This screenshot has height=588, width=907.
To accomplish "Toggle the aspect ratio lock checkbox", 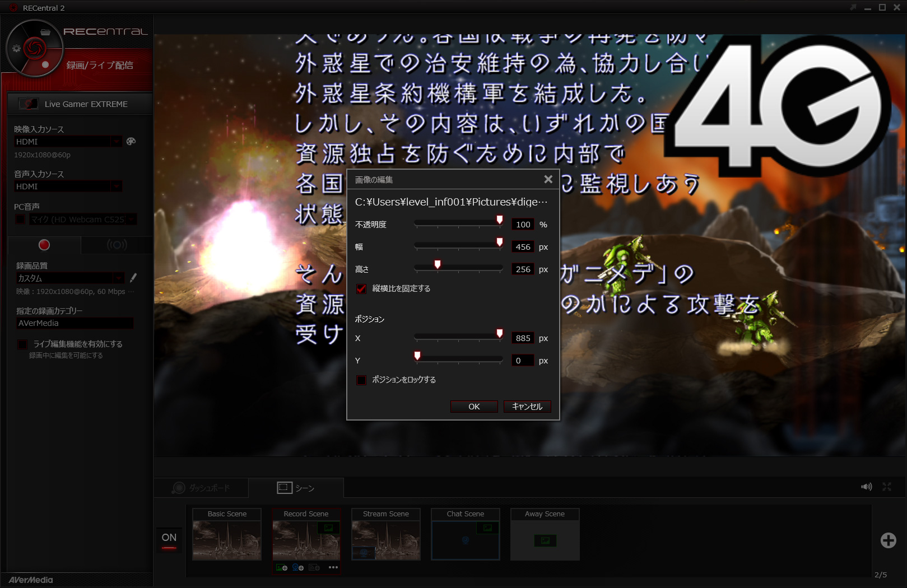I will coord(361,288).
